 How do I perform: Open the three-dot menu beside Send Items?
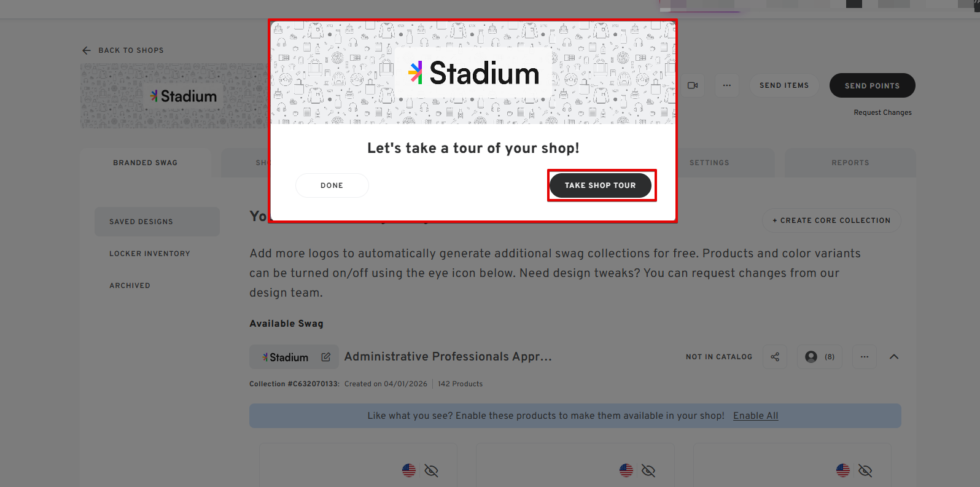pyautogui.click(x=727, y=85)
